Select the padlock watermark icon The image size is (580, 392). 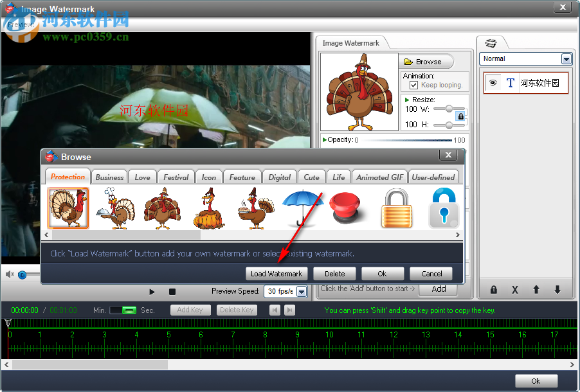pyautogui.click(x=395, y=207)
